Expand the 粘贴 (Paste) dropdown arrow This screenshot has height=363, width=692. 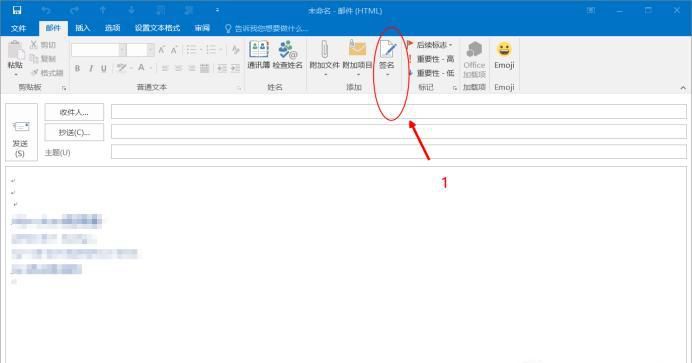(15, 75)
